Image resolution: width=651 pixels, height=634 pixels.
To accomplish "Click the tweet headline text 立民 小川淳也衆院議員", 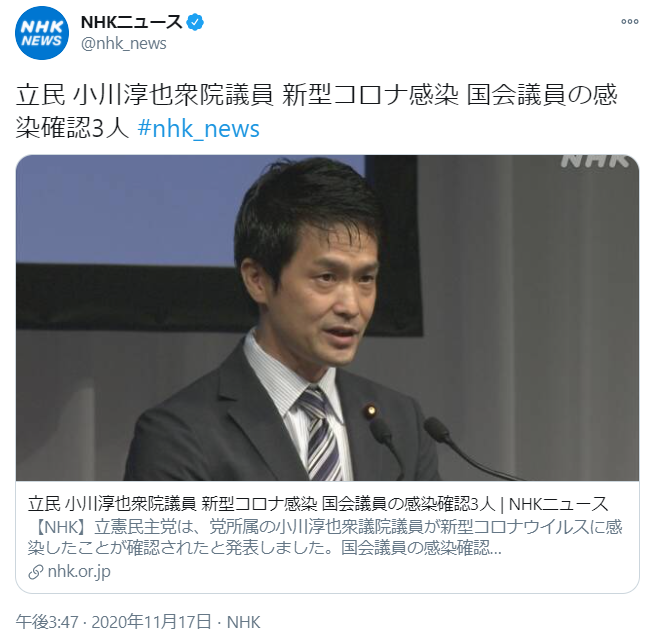I will (144, 95).
